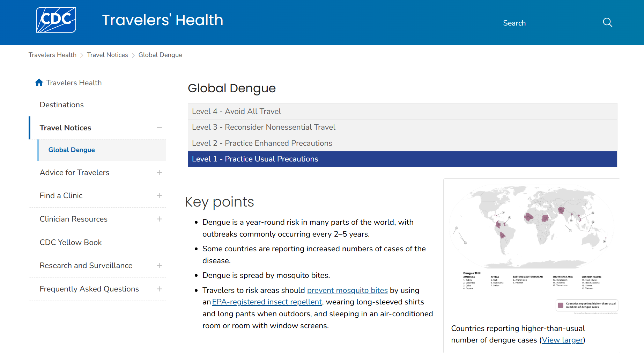Click the Travelers Health home icon

(x=39, y=82)
